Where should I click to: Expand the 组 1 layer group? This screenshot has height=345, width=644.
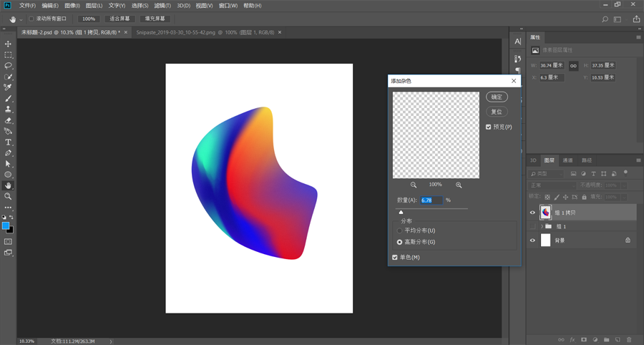541,226
